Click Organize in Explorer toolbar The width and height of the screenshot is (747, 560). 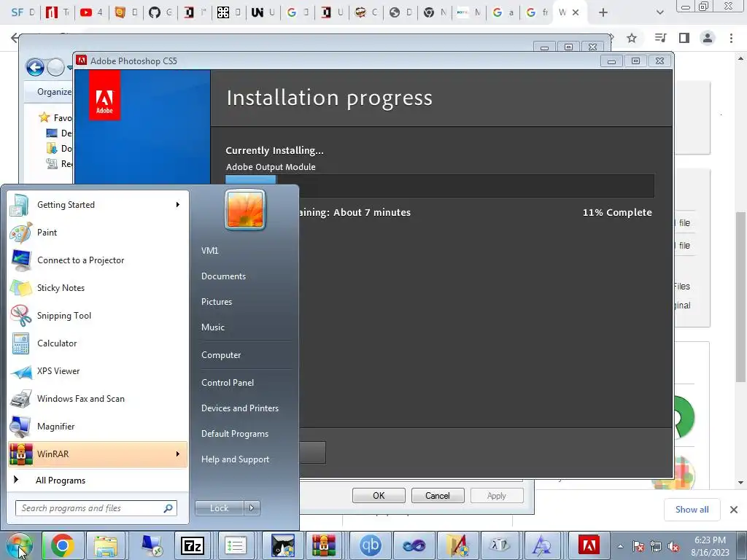[x=54, y=92]
